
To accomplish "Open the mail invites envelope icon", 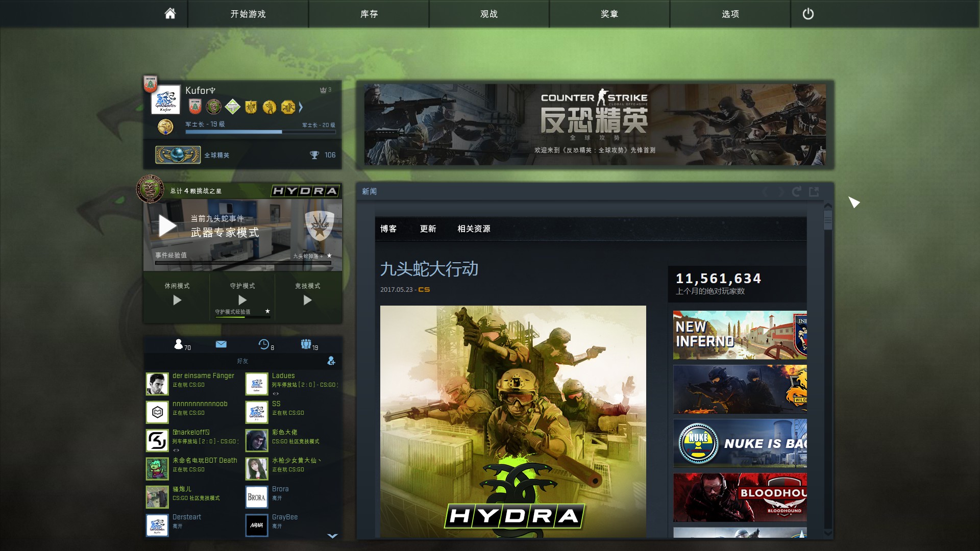I will pyautogui.click(x=221, y=344).
